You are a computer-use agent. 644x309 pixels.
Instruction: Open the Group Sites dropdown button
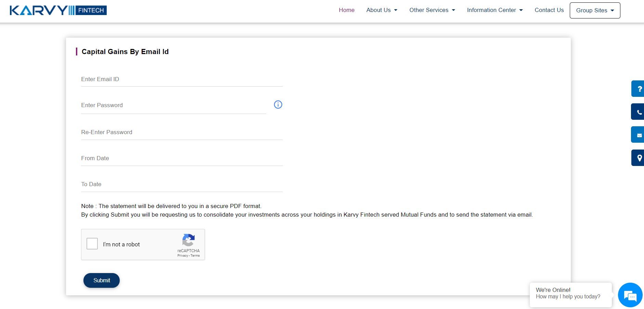[x=595, y=10]
